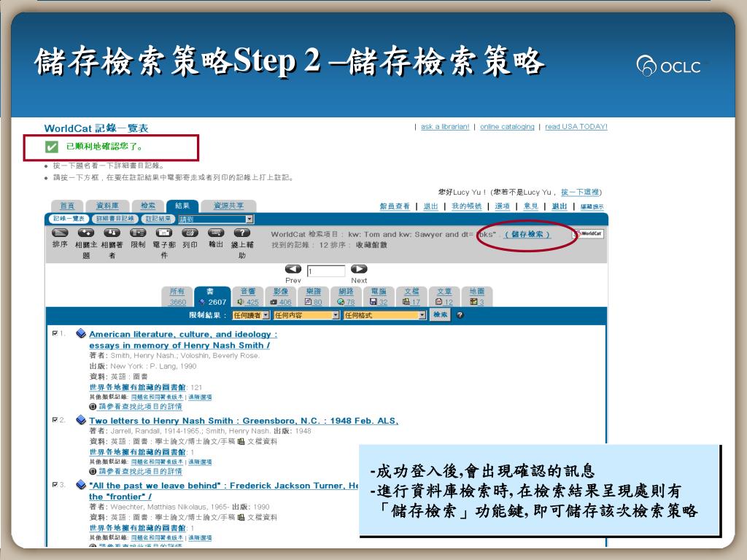Screen dimensions: 747x560
Task: Show 所有 3660 results tab
Action: tap(177, 297)
